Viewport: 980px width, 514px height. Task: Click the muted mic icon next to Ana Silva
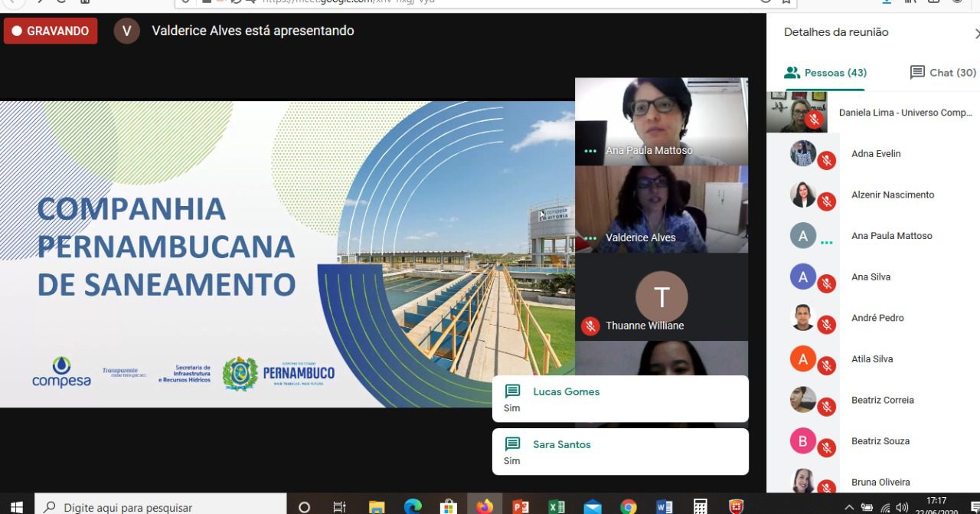[826, 284]
